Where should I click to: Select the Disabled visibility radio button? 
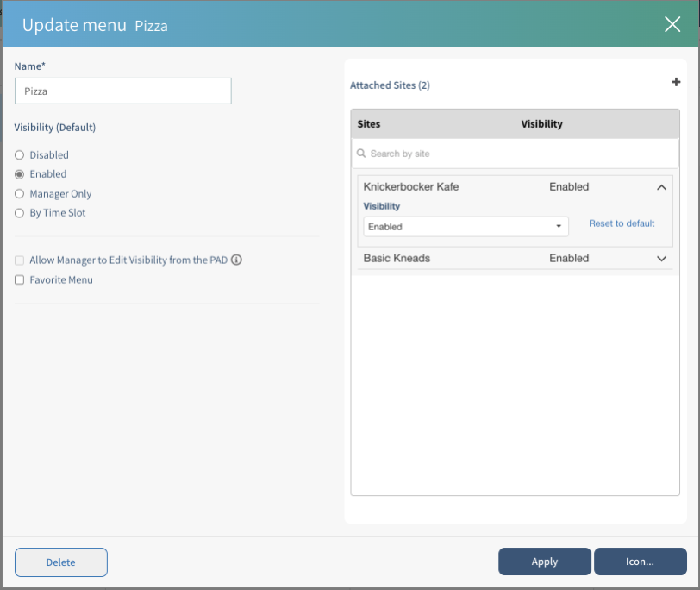tap(20, 155)
